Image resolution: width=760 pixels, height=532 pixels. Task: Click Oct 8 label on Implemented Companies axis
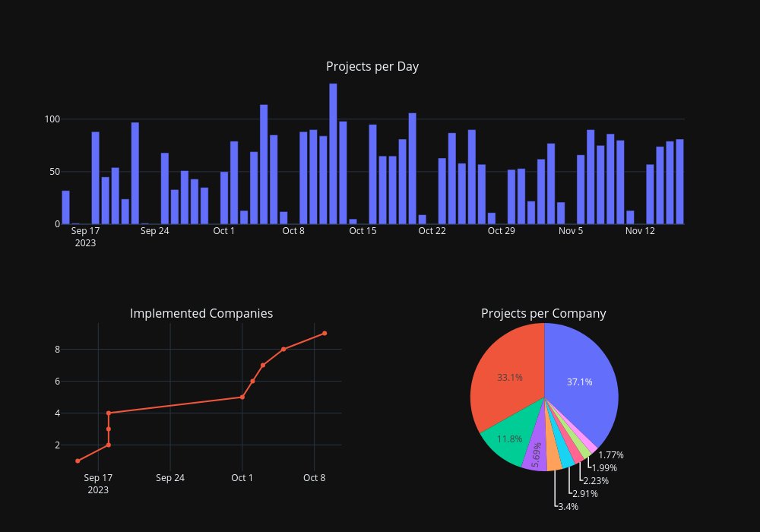pyautogui.click(x=314, y=478)
